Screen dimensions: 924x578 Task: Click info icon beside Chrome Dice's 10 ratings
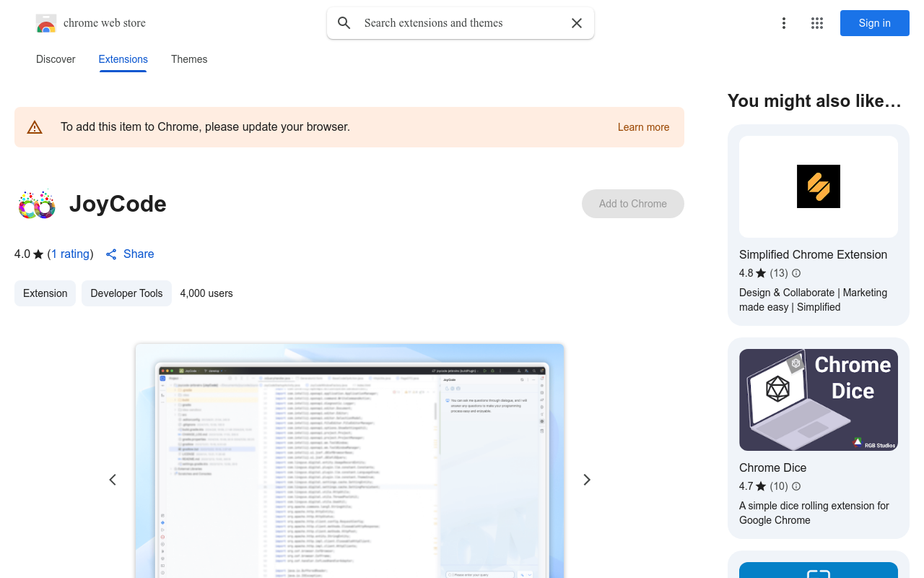(x=796, y=486)
